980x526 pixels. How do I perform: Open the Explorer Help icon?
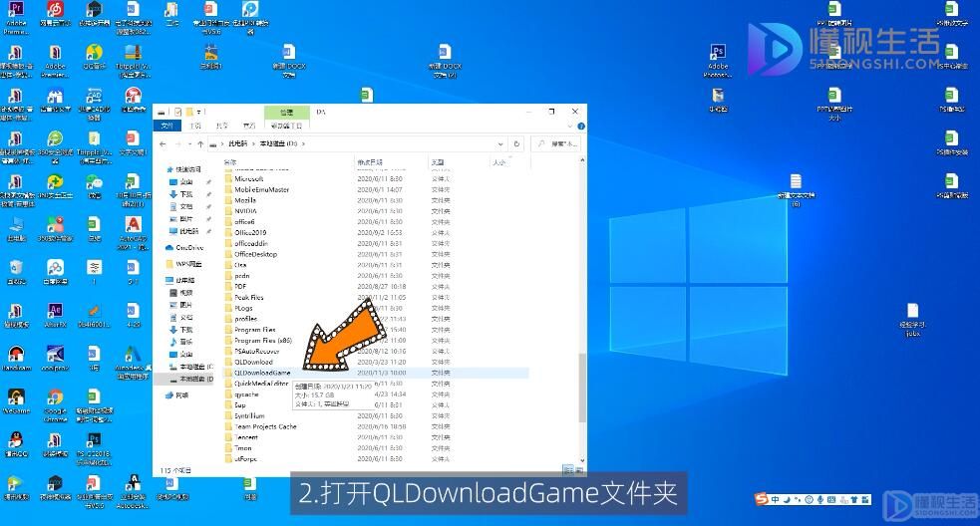(x=581, y=127)
